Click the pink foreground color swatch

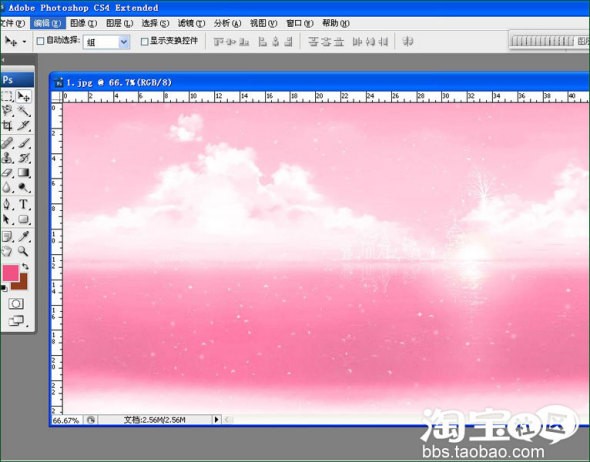pos(10,272)
